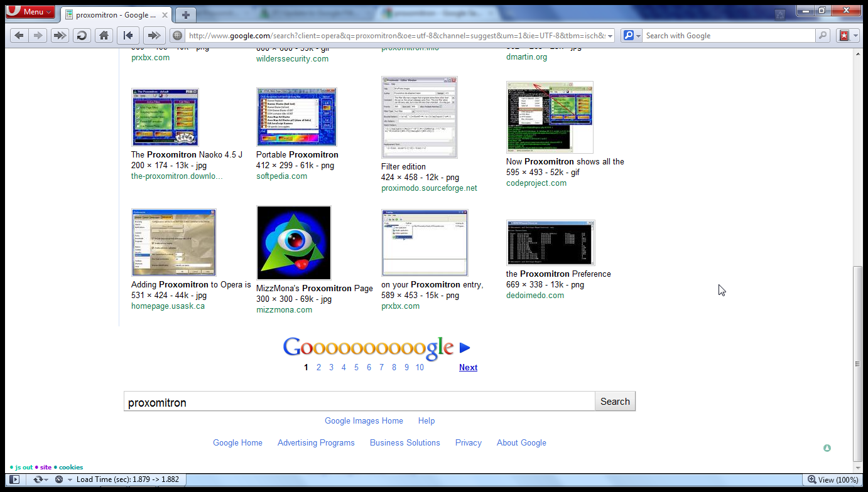Reload the page with the Reload icon

pyautogui.click(x=81, y=36)
